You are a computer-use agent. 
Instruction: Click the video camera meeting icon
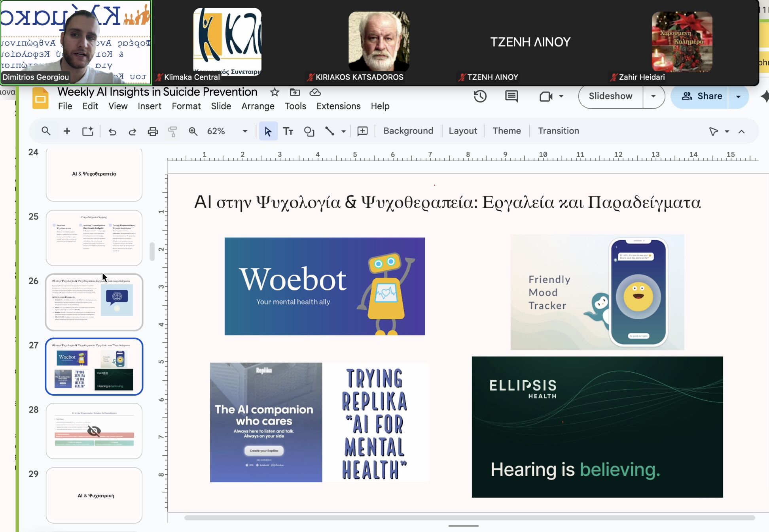pos(546,96)
